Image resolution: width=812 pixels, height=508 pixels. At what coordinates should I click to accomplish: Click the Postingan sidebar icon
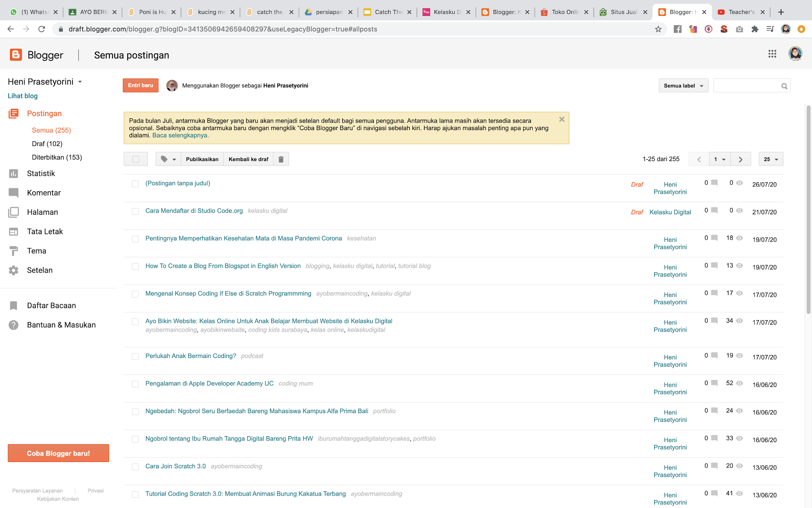point(13,114)
